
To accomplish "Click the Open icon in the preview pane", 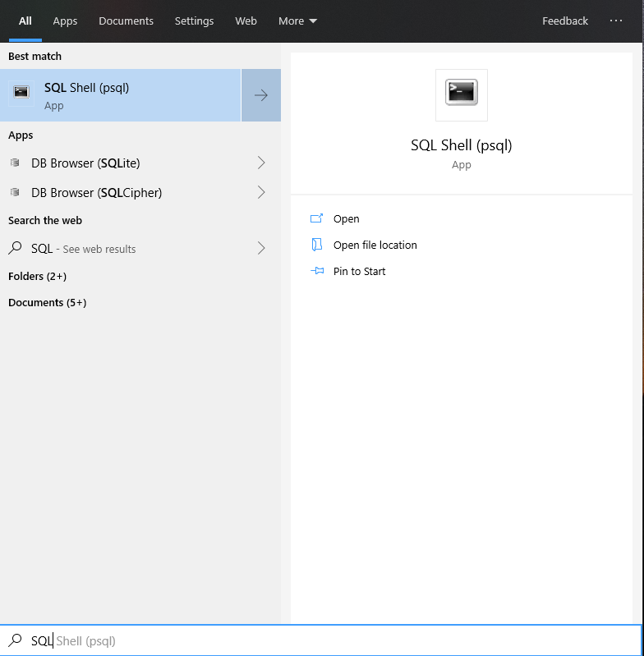I will pos(316,218).
